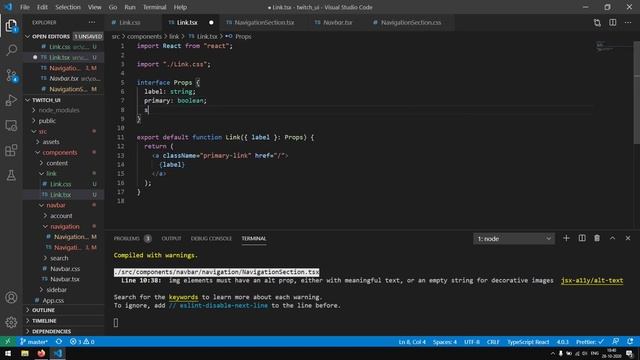Change line ending via CRLF item
Screen dimensions: 640x360
[493, 342]
